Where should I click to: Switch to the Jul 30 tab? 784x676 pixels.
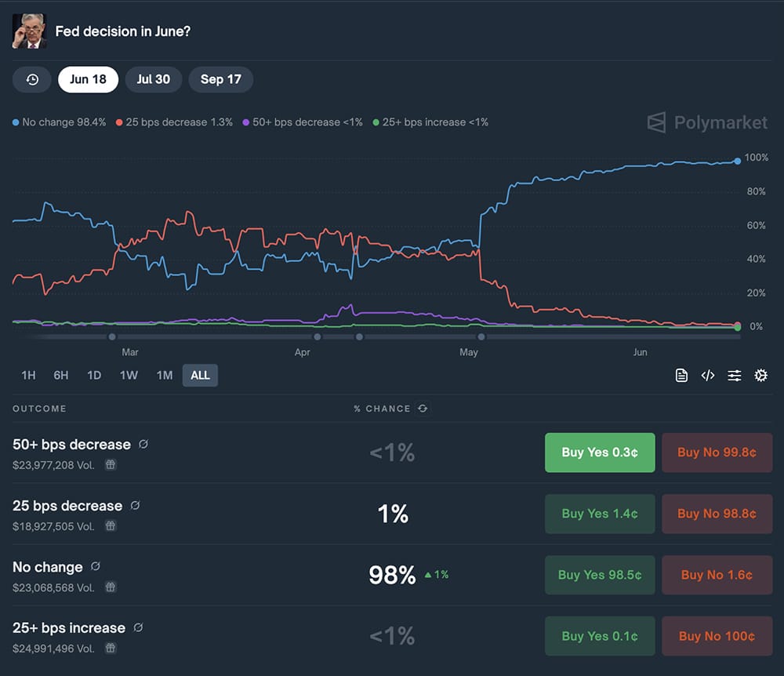pyautogui.click(x=154, y=79)
